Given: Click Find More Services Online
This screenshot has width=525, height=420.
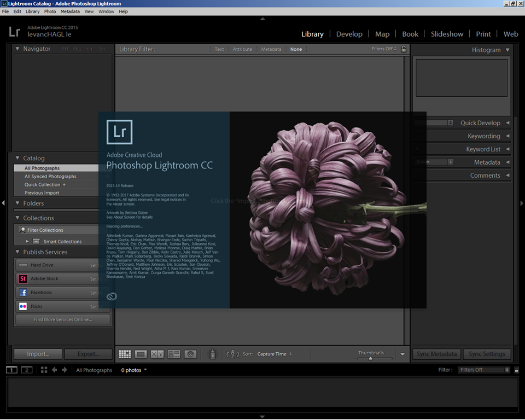Looking at the screenshot, I should click(x=63, y=319).
